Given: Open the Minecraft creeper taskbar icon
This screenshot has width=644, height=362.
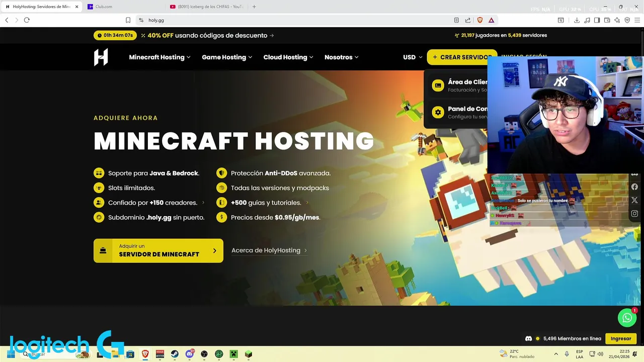Looking at the screenshot, I should pyautogui.click(x=233, y=354).
